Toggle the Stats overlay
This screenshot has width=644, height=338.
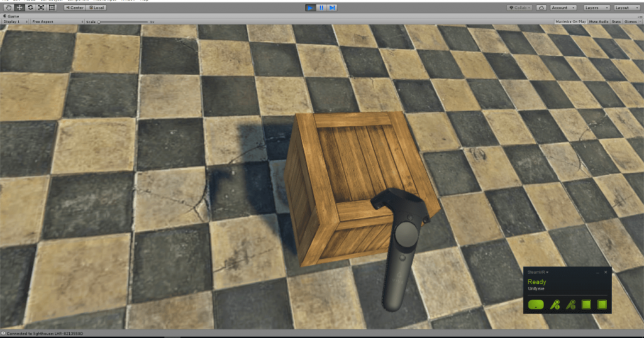616,21
